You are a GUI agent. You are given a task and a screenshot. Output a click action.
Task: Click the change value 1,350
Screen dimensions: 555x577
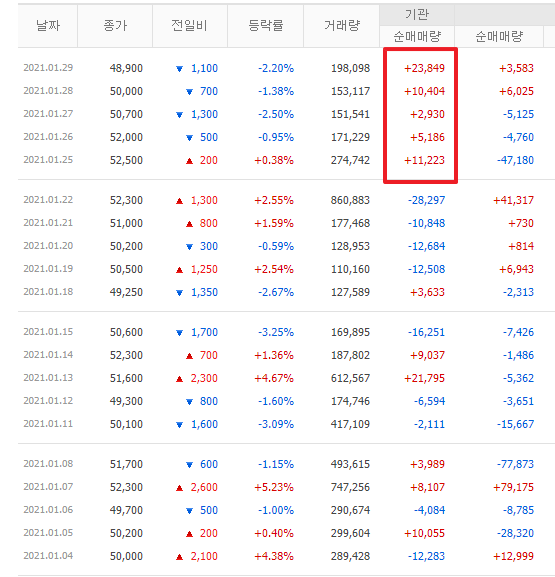[x=204, y=292]
